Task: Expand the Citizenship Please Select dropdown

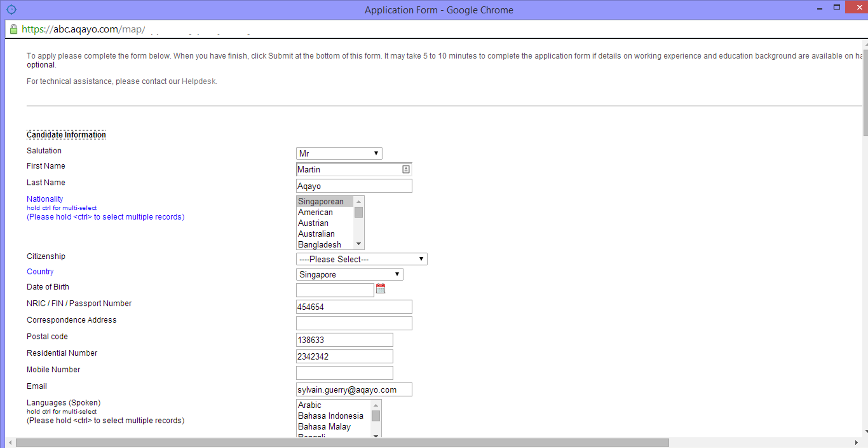Action: pyautogui.click(x=361, y=259)
